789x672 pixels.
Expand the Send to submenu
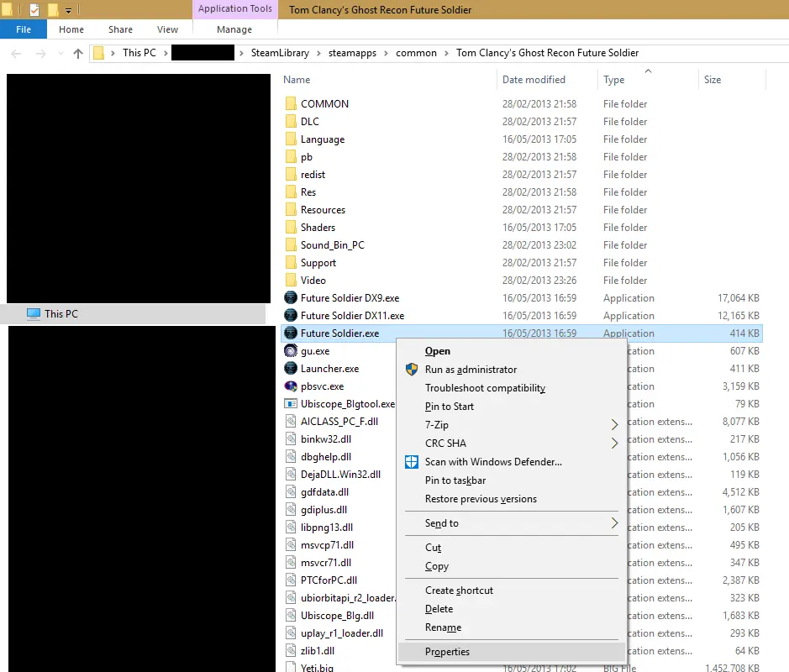[614, 523]
